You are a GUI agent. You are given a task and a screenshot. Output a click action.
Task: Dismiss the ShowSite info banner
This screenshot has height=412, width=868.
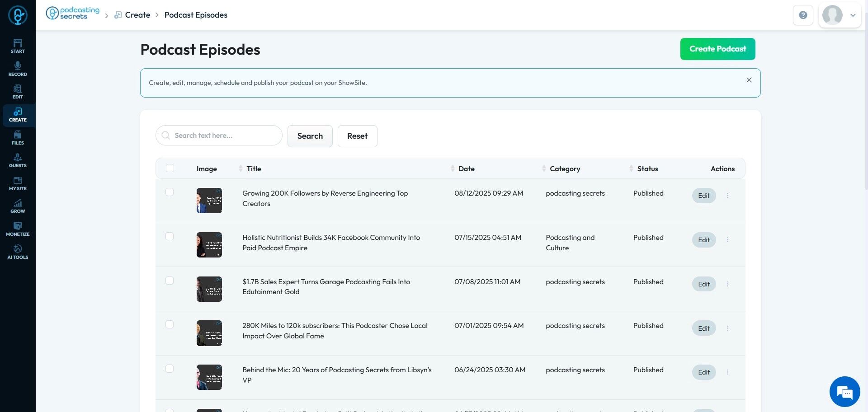749,80
